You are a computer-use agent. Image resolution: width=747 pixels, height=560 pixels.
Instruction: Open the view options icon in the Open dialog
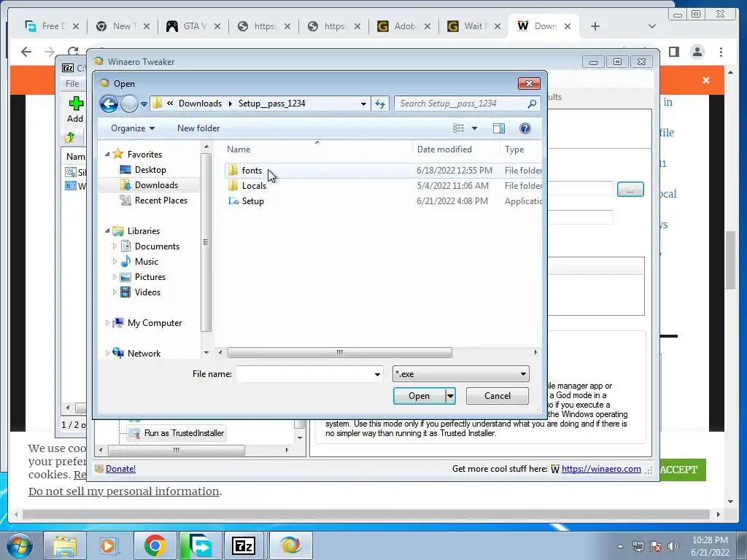click(459, 128)
